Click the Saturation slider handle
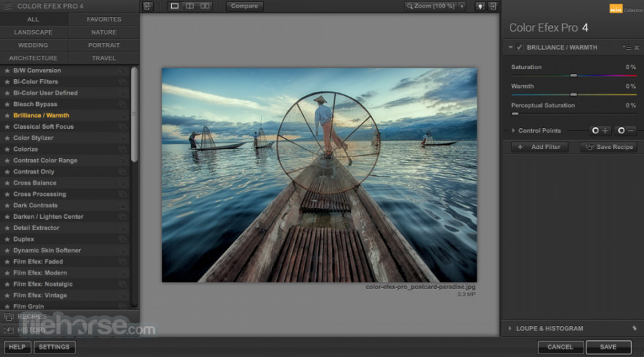This screenshot has height=357, width=644. click(574, 76)
